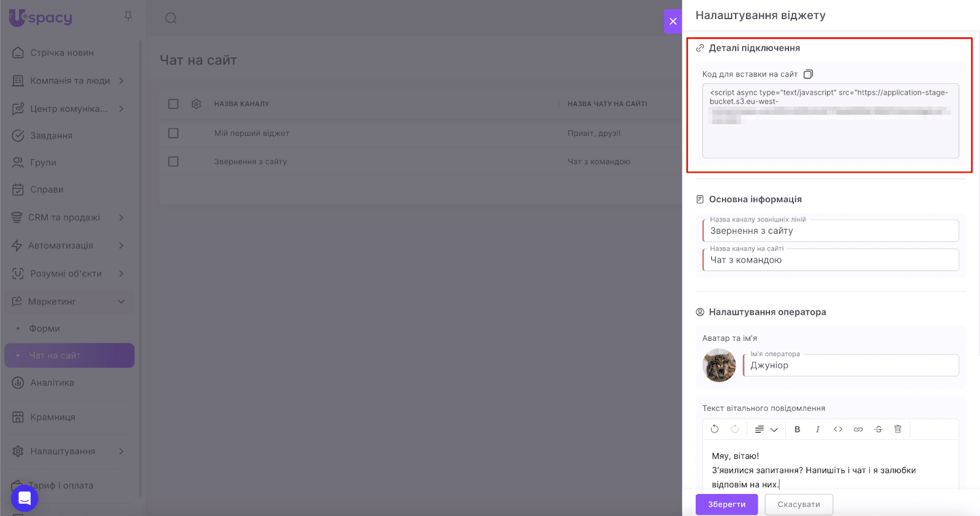Open Мій перший віджет channel
This screenshot has width=980, height=516.
point(252,133)
